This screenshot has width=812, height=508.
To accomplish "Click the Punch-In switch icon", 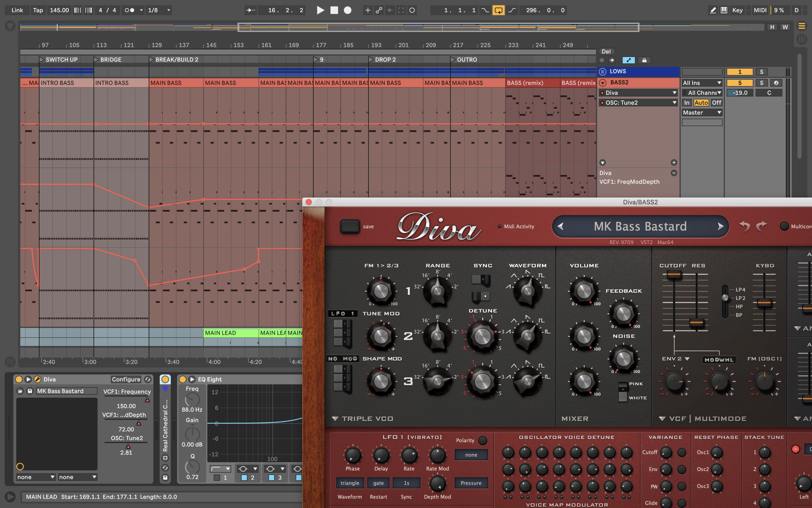I will coord(485,10).
